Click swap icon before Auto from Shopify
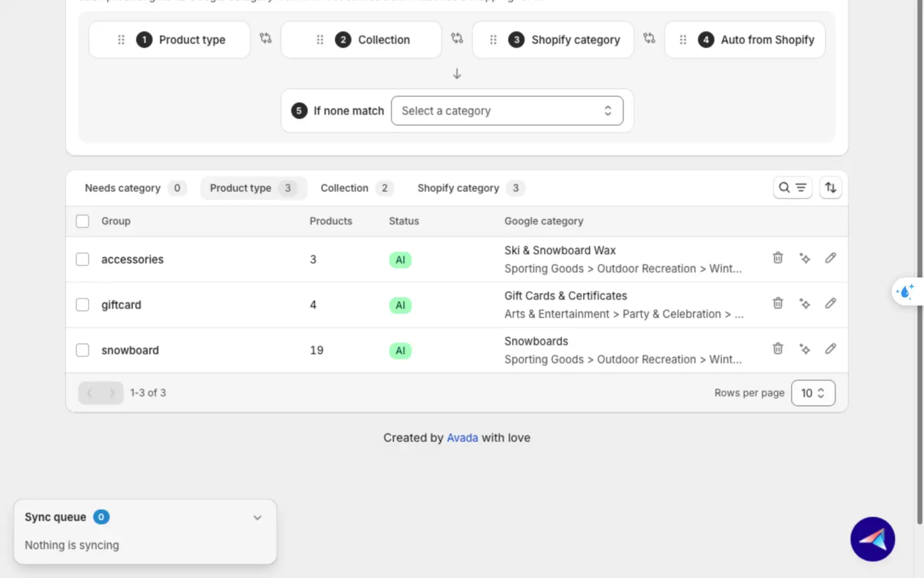This screenshot has width=924, height=578. pyautogui.click(x=649, y=39)
